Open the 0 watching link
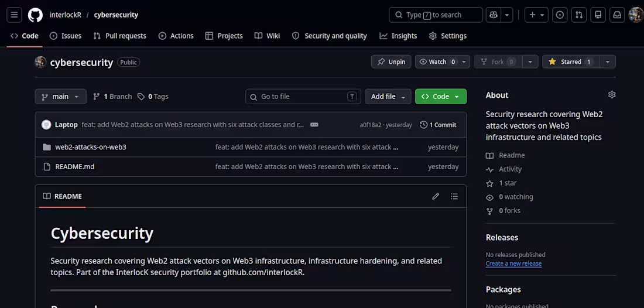The height and width of the screenshot is (308, 644). tap(509, 197)
